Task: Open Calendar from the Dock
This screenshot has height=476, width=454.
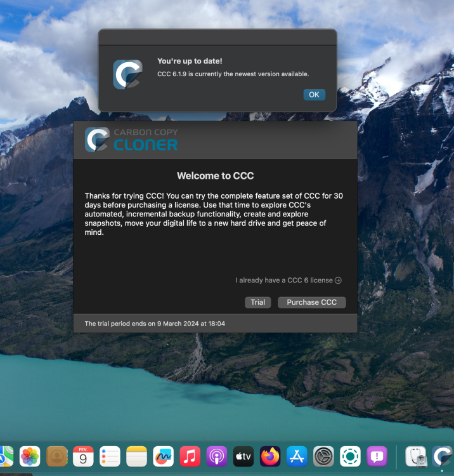Action: click(x=83, y=456)
